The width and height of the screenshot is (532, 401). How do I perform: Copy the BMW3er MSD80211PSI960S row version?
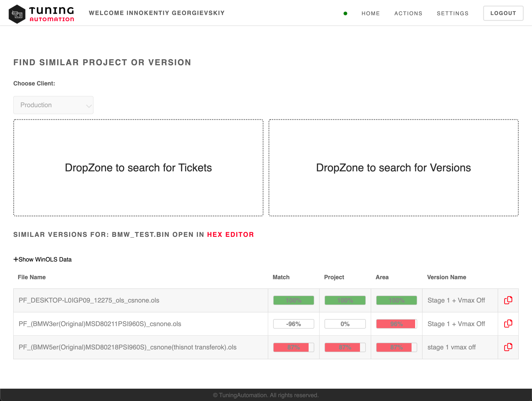pos(508,324)
